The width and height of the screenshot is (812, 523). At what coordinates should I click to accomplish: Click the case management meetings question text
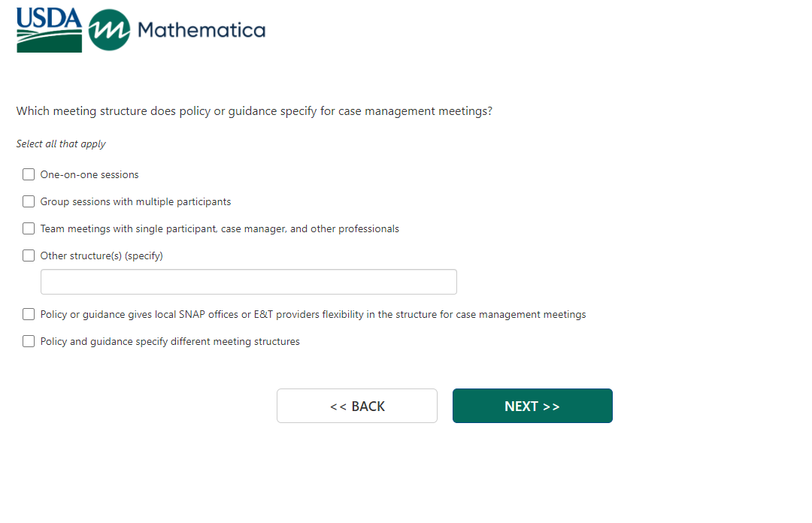[x=254, y=111]
